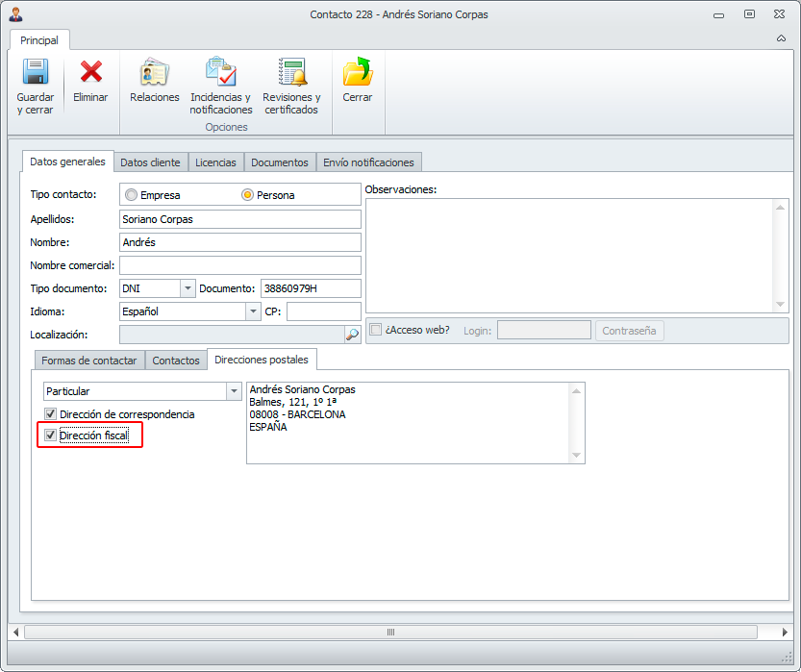The width and height of the screenshot is (801, 672).
Task: Click the Contraseña button
Action: [629, 331]
